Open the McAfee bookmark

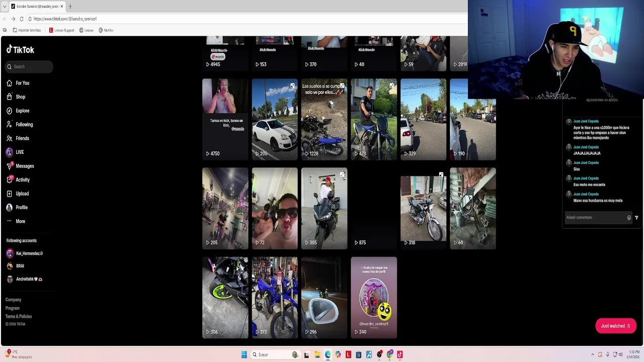pyautogui.click(x=106, y=30)
